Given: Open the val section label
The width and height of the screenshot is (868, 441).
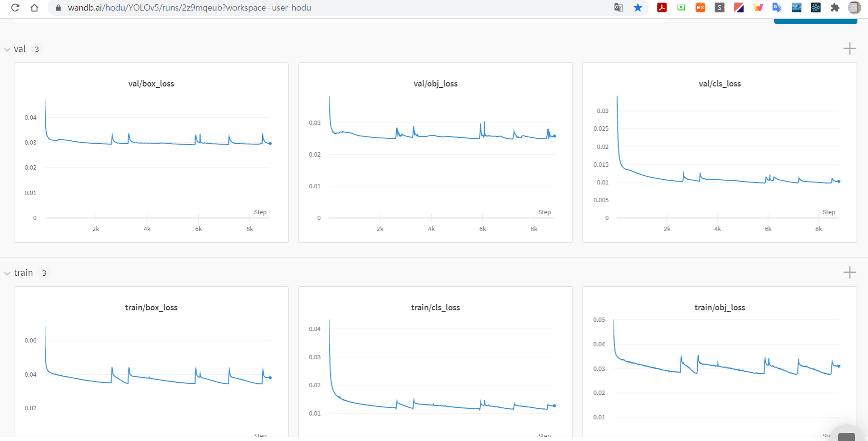Looking at the screenshot, I should click(20, 49).
